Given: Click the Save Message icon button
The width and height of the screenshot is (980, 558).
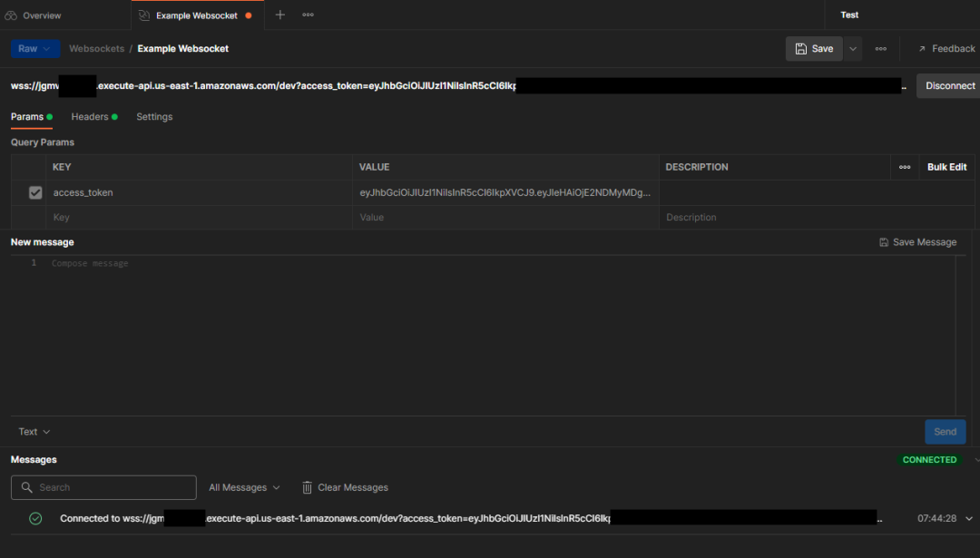Looking at the screenshot, I should 884,242.
